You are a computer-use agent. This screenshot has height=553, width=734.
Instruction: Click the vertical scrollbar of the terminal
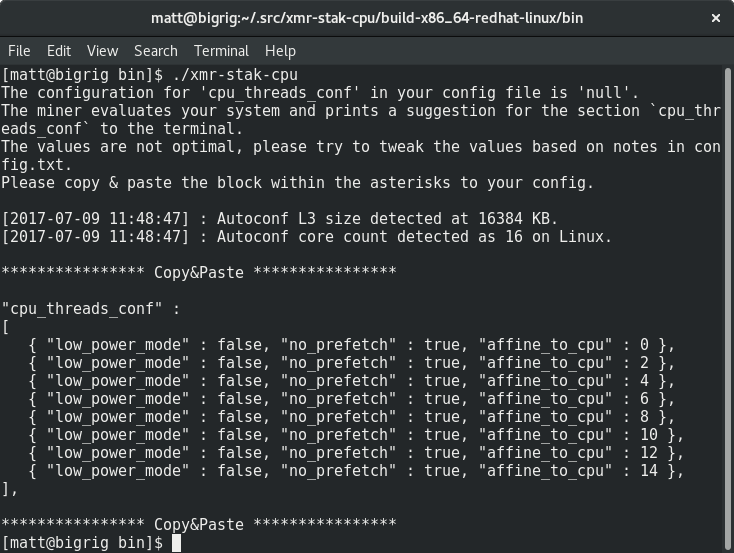pyautogui.click(x=728, y=309)
